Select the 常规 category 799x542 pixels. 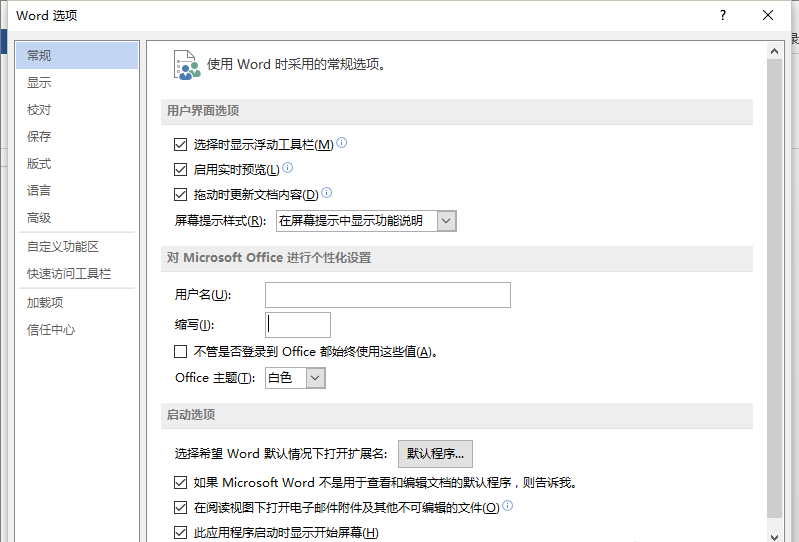(x=77, y=55)
